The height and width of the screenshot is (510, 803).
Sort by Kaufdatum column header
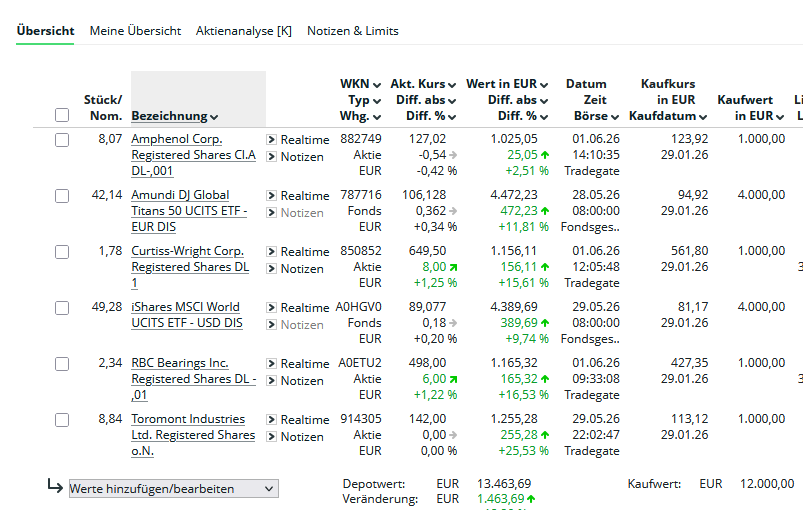pos(668,116)
